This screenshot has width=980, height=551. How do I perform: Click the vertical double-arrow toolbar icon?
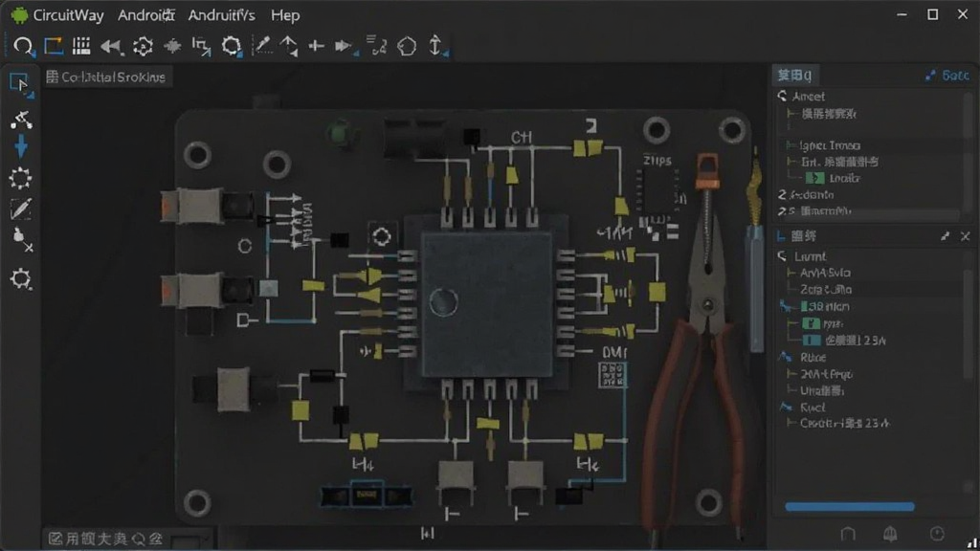coord(436,46)
